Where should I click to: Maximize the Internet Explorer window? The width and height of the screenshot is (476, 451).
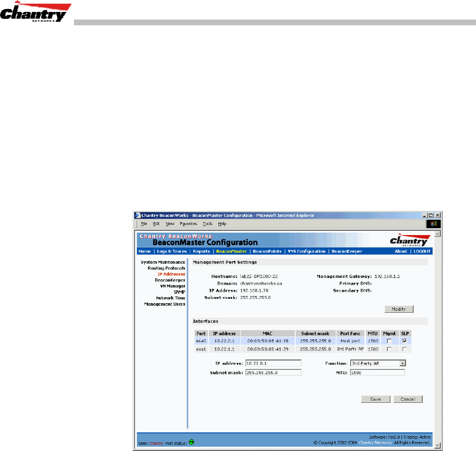click(431, 215)
